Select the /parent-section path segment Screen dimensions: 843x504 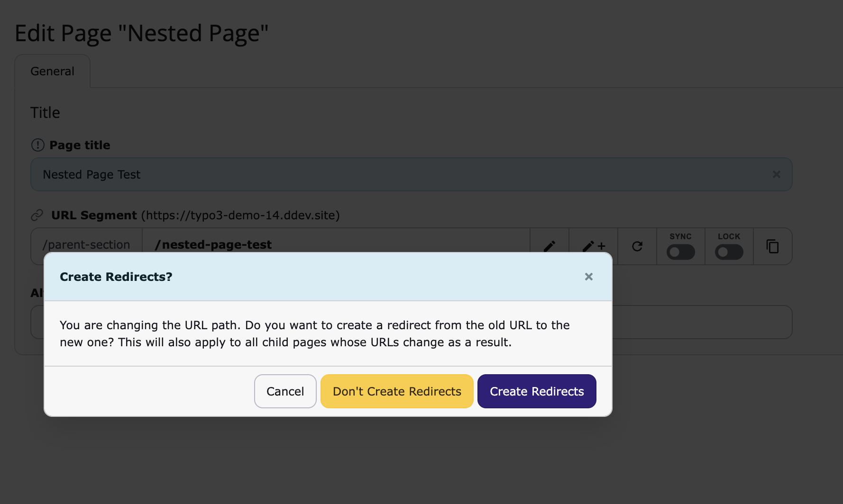[85, 244]
